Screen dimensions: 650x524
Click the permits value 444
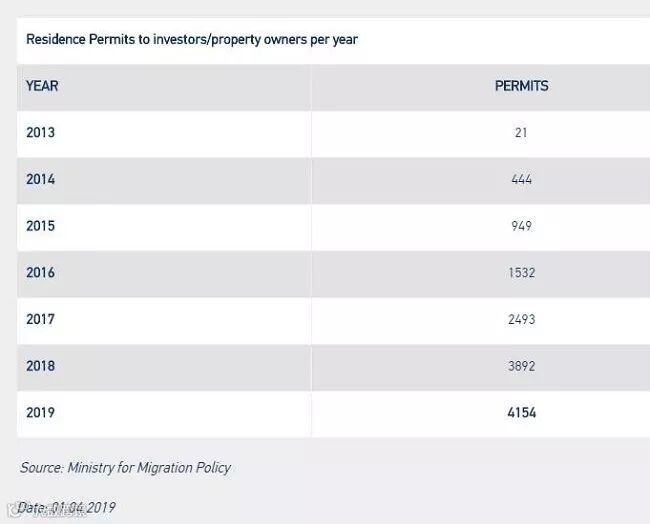point(521,180)
